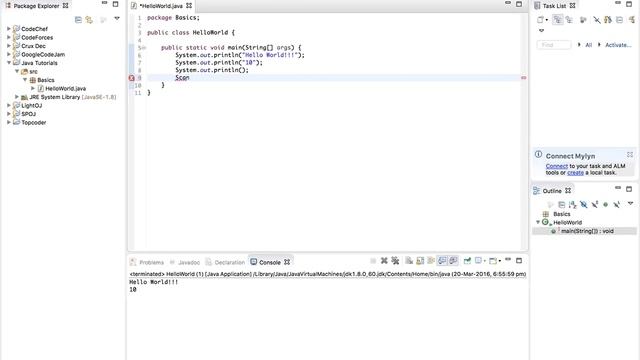Expand the CodeForces project
The image size is (640, 360).
pyautogui.click(x=9, y=38)
